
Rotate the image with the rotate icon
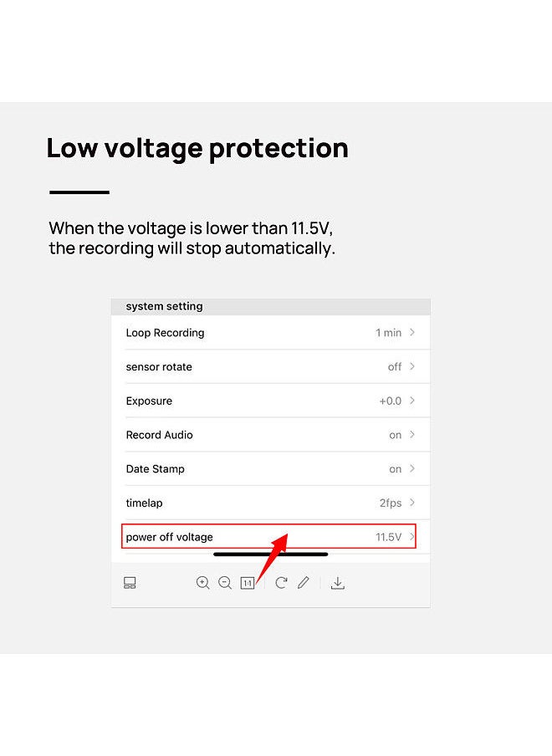[x=281, y=583]
